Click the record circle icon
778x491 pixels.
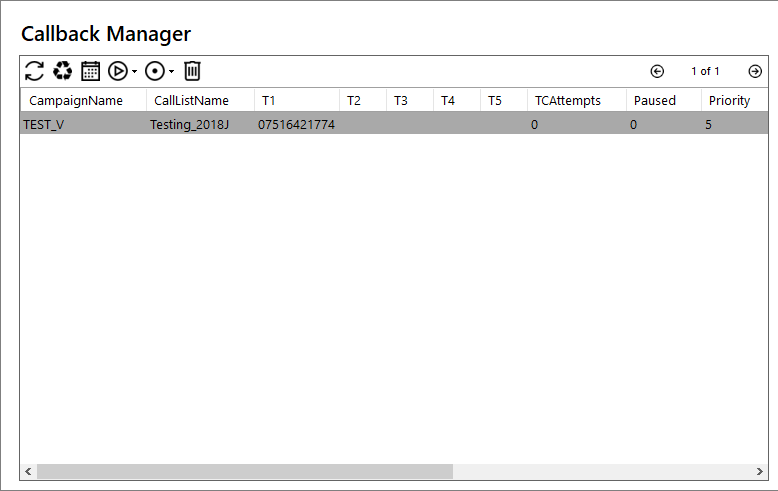155,71
